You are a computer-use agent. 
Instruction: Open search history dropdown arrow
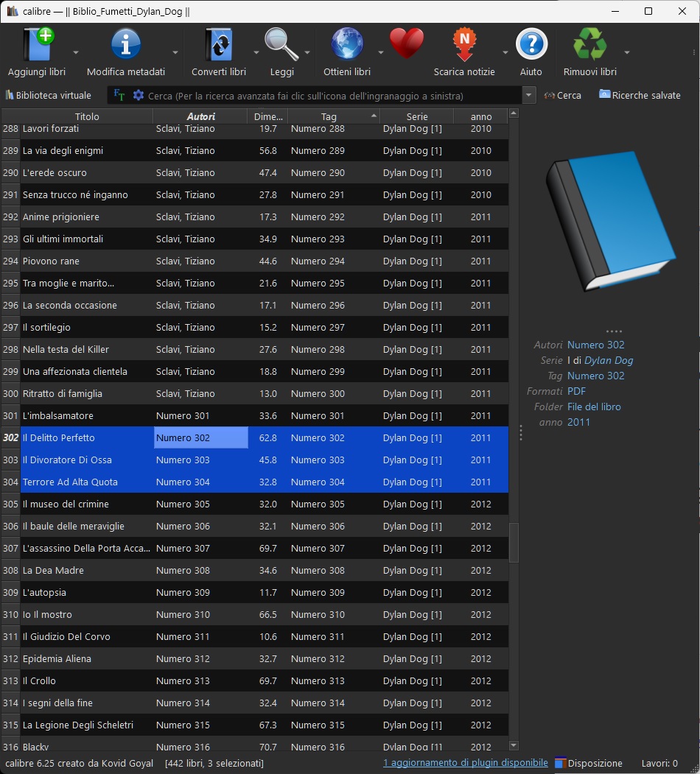tap(528, 95)
